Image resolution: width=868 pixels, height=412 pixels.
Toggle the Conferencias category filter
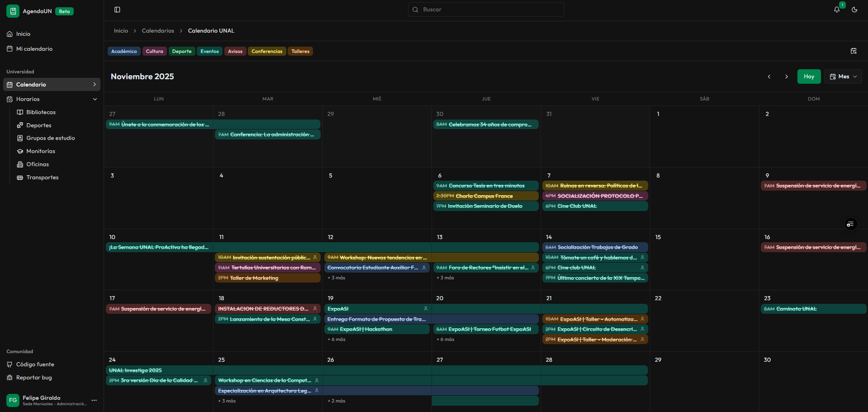point(267,51)
